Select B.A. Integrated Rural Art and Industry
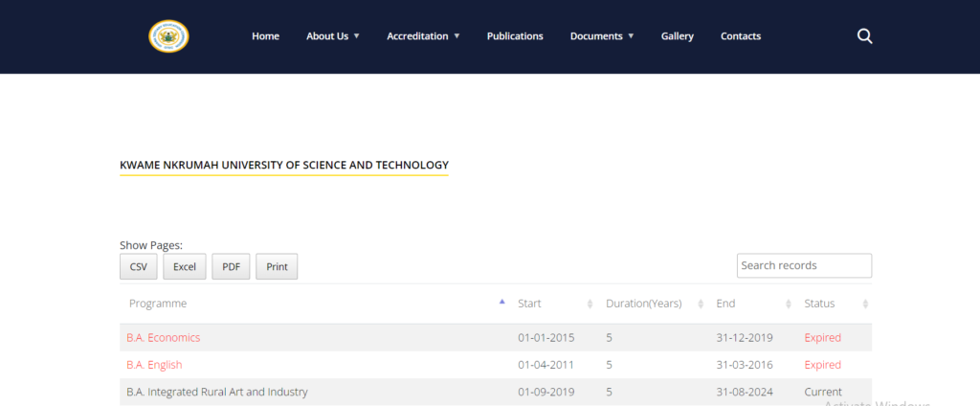This screenshot has width=980, height=406. click(217, 393)
